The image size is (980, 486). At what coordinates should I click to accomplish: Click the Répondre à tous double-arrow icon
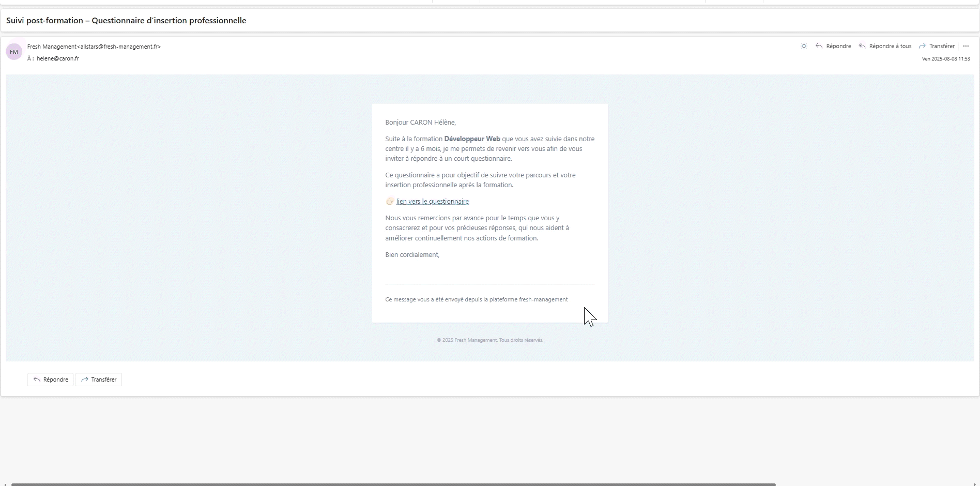(x=862, y=46)
